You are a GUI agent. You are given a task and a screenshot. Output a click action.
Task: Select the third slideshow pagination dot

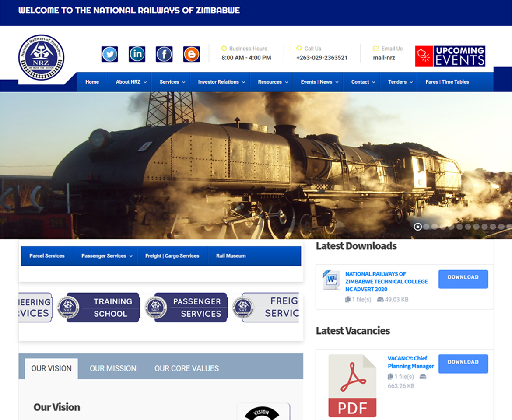click(x=434, y=227)
